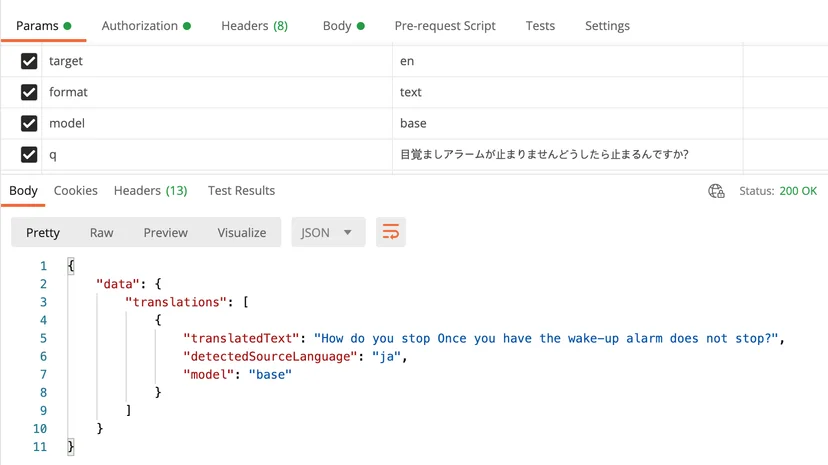Click the "translatedText" key in response
Screen dimensions: 828x465
(241, 338)
